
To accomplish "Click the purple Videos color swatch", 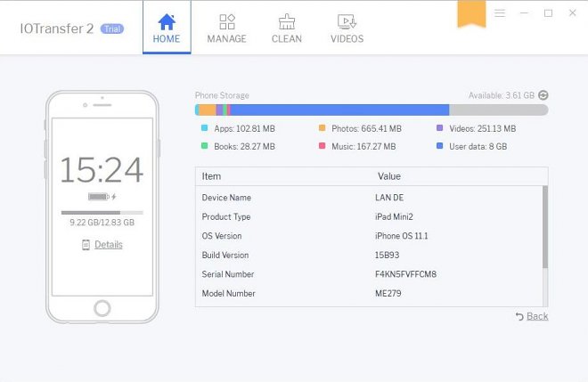I will click(440, 128).
